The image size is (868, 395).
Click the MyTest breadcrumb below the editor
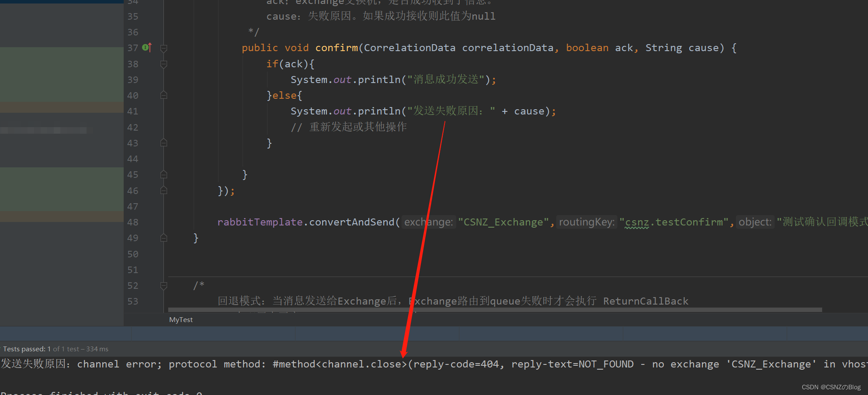click(x=181, y=320)
